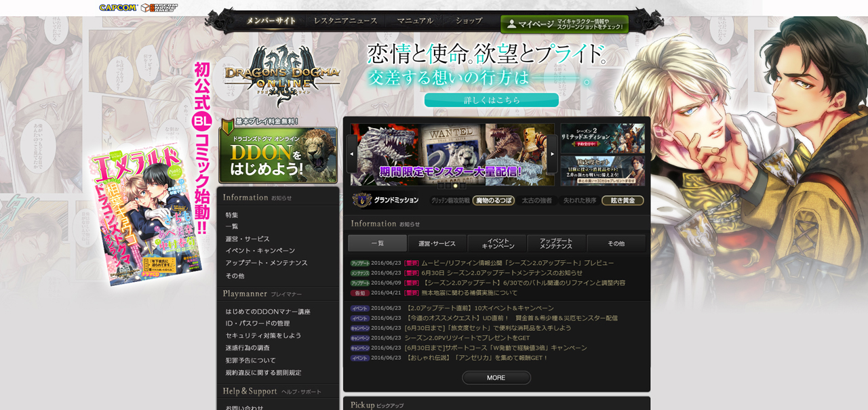
Task: Open news 「旅支度セット」で便利な消耗品を入手しよう
Action: 488,328
